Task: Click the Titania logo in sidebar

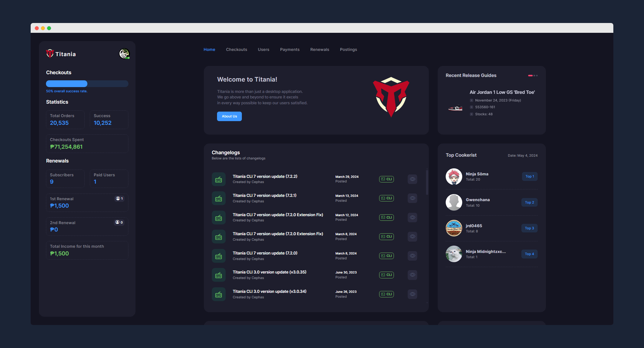Action: (61, 54)
